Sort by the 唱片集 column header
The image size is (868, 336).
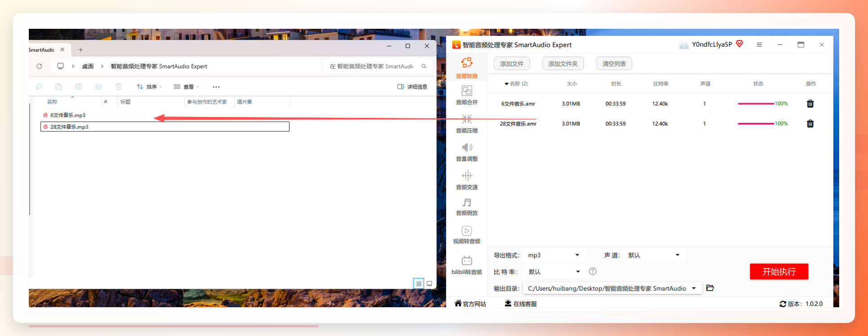point(244,102)
